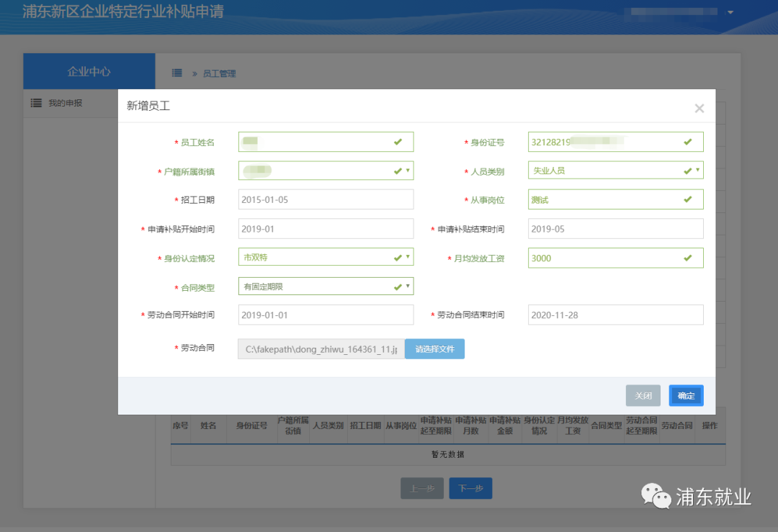Click the 人员类别 column header in table
Screen dimensions: 778x532
pyautogui.click(x=328, y=425)
